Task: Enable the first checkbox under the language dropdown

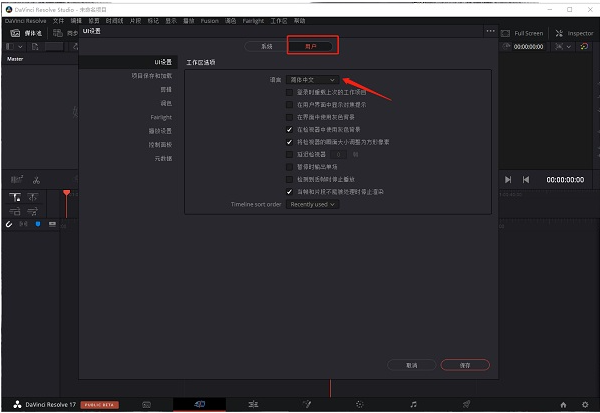Action: click(x=289, y=92)
